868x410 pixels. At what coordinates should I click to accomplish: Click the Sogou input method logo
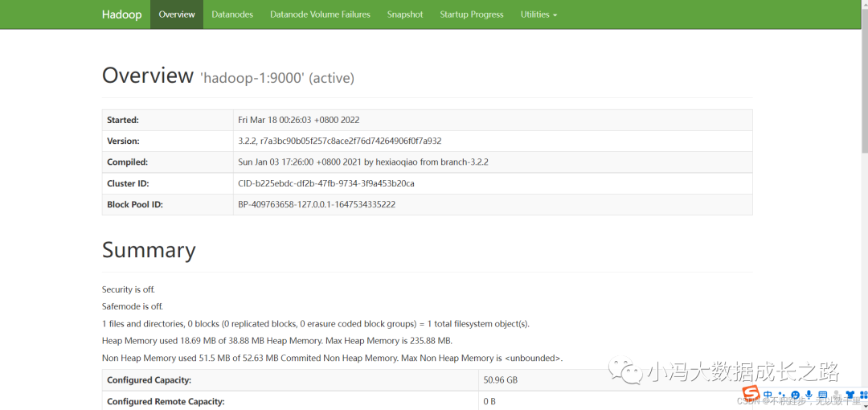click(x=750, y=393)
